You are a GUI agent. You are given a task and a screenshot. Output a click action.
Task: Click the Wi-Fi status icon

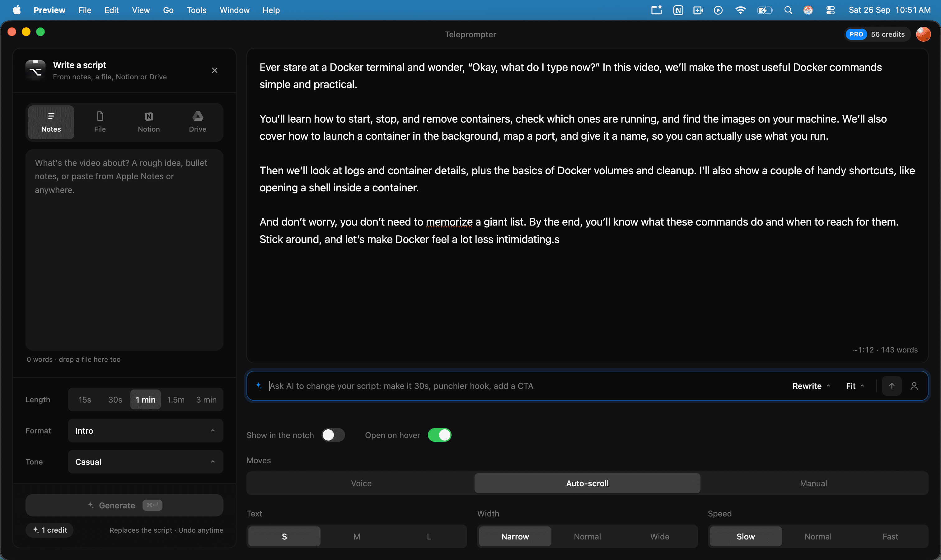pyautogui.click(x=740, y=10)
